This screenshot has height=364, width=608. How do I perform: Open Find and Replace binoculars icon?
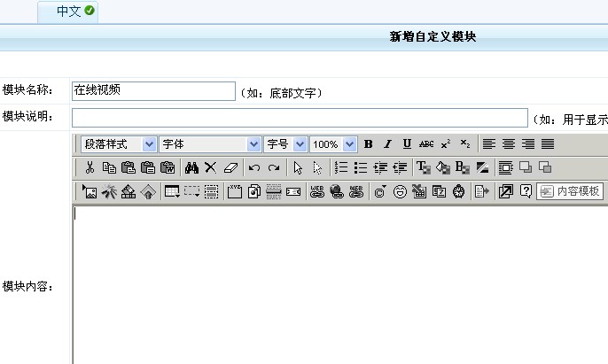point(191,167)
